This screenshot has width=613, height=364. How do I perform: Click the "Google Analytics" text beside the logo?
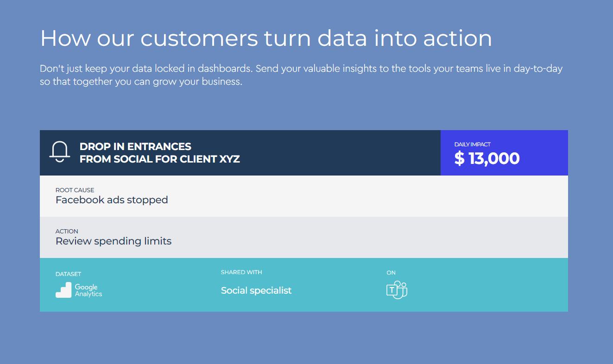(x=88, y=290)
